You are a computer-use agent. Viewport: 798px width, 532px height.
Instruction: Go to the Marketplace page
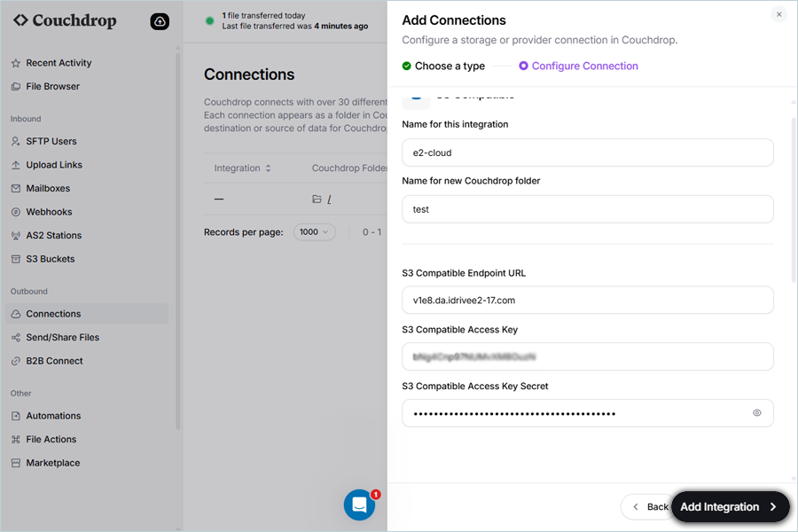tap(53, 463)
